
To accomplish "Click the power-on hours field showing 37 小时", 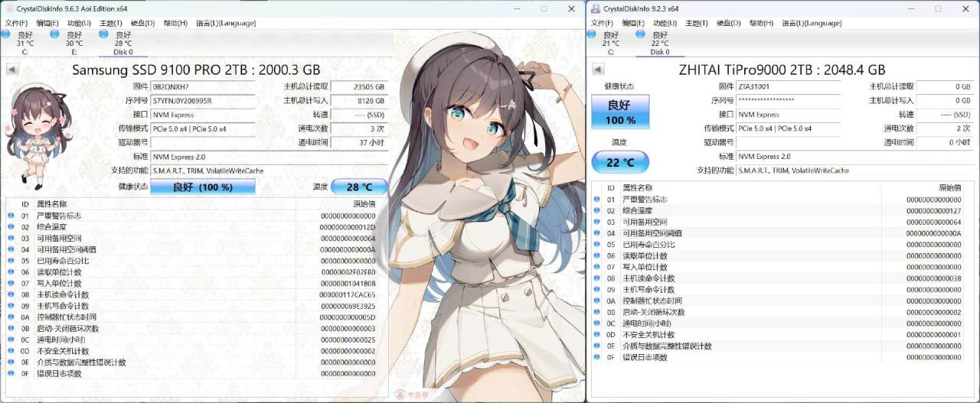I will click(359, 143).
